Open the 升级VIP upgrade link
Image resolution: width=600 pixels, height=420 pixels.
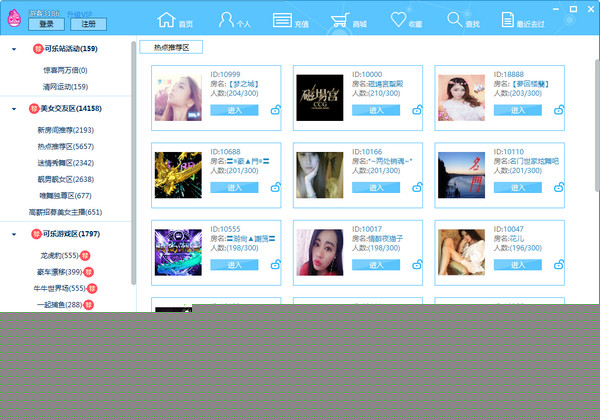[x=80, y=14]
